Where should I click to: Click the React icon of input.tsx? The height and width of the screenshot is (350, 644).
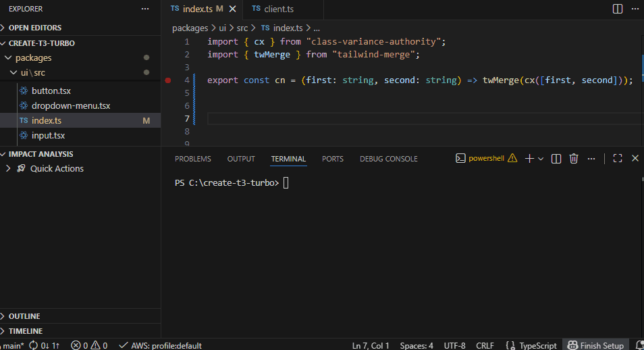point(24,135)
